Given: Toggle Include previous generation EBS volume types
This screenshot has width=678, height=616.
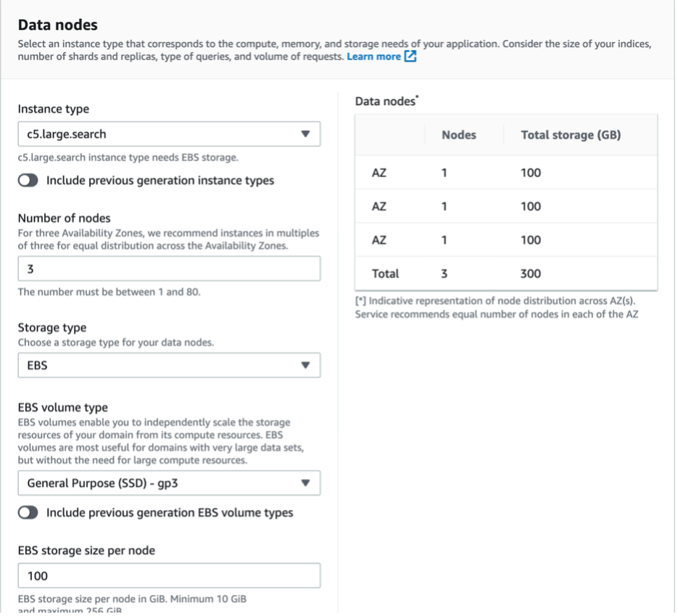Looking at the screenshot, I should [x=29, y=513].
